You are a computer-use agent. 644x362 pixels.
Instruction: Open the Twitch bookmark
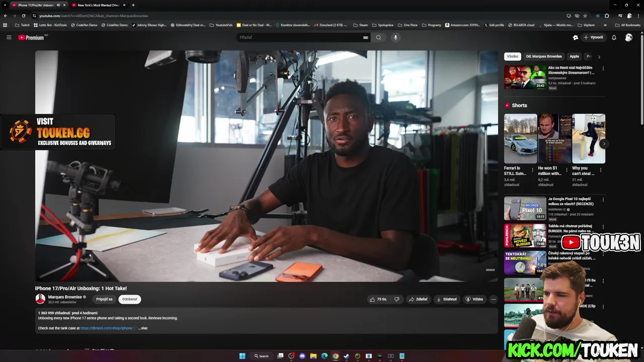coord(22,25)
